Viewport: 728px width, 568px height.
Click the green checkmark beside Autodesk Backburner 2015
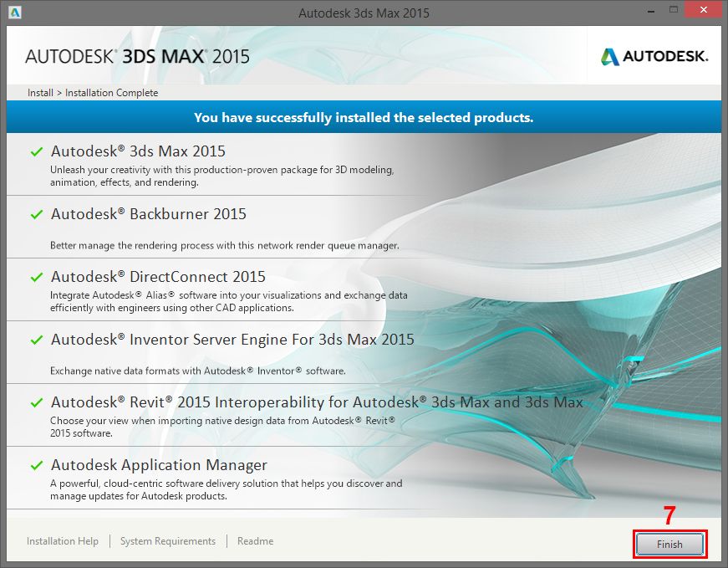point(37,214)
